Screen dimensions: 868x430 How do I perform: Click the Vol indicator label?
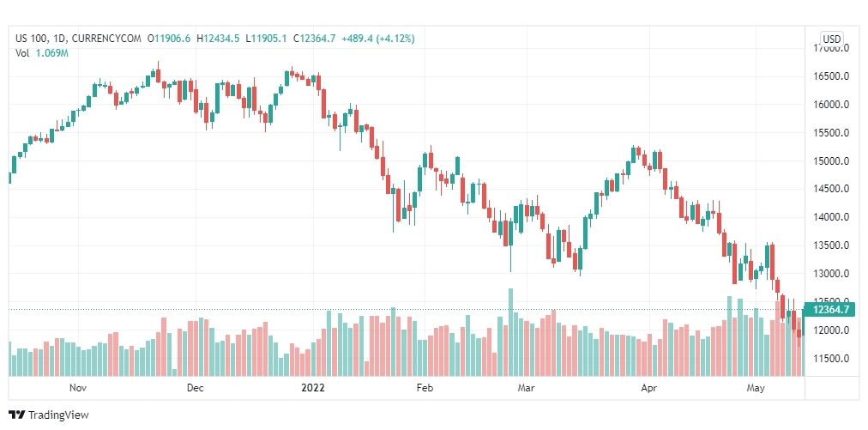pyautogui.click(x=22, y=53)
